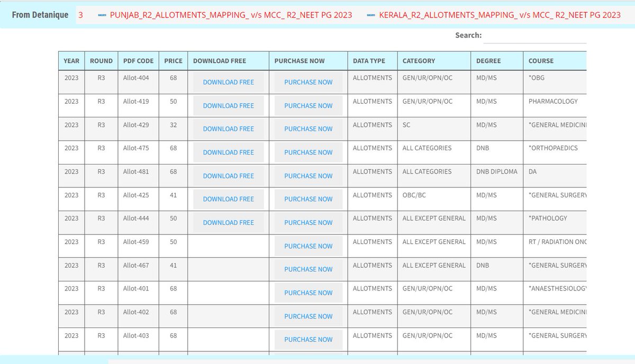
Task: Click the *PATHOLOGY course cell
Action: (555, 222)
